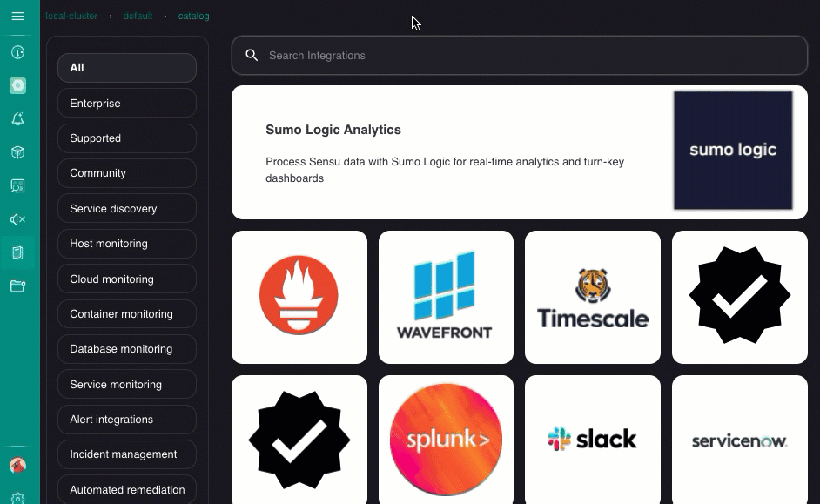Go to catalog breadcrumb
The width and height of the screenshot is (820, 504).
click(x=193, y=17)
